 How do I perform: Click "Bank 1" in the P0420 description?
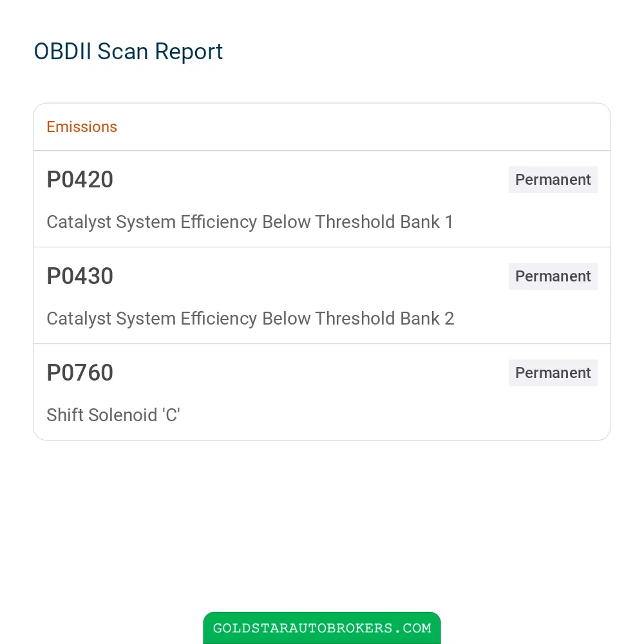tap(426, 222)
